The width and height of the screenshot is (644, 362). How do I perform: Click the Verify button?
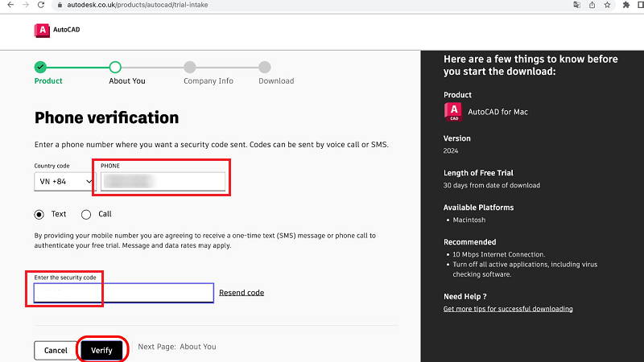[x=101, y=351]
